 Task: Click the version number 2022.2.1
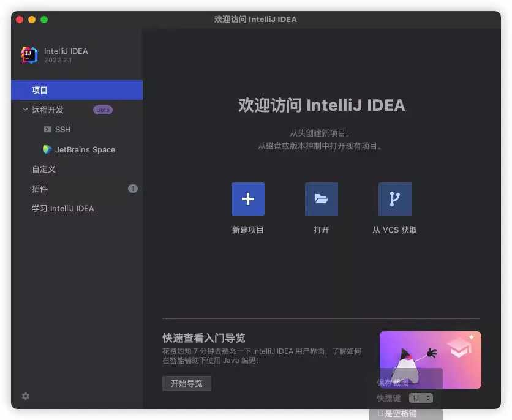click(x=58, y=60)
